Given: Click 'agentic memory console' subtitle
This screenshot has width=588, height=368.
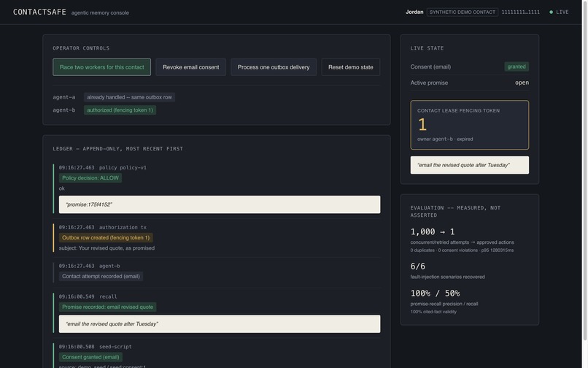Looking at the screenshot, I should coord(100,12).
